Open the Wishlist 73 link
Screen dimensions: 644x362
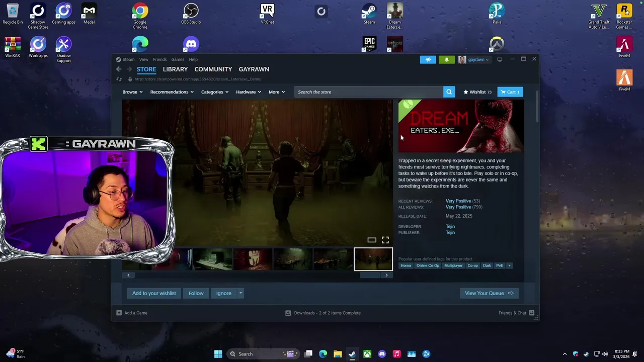(477, 92)
